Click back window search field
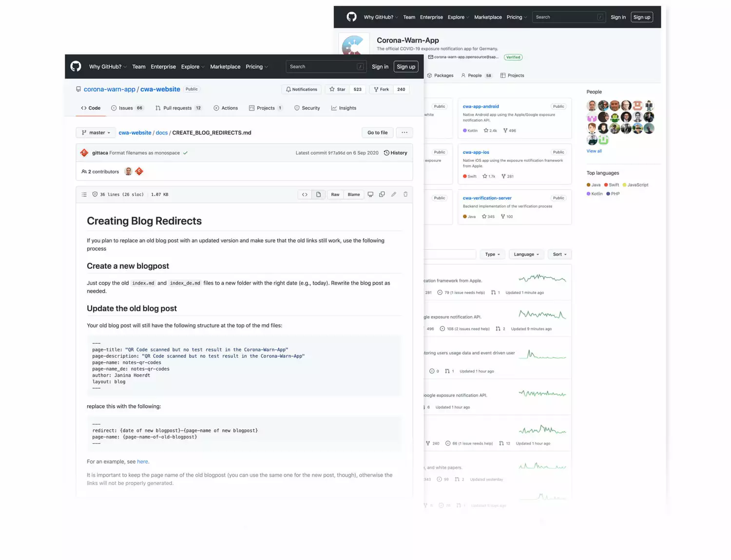Viewport: 731px width, 560px height. tap(569, 17)
